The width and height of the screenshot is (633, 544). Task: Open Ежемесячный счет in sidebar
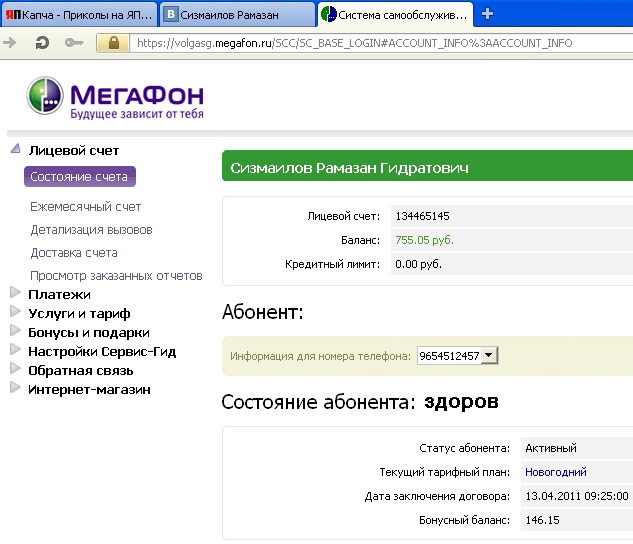(x=86, y=207)
